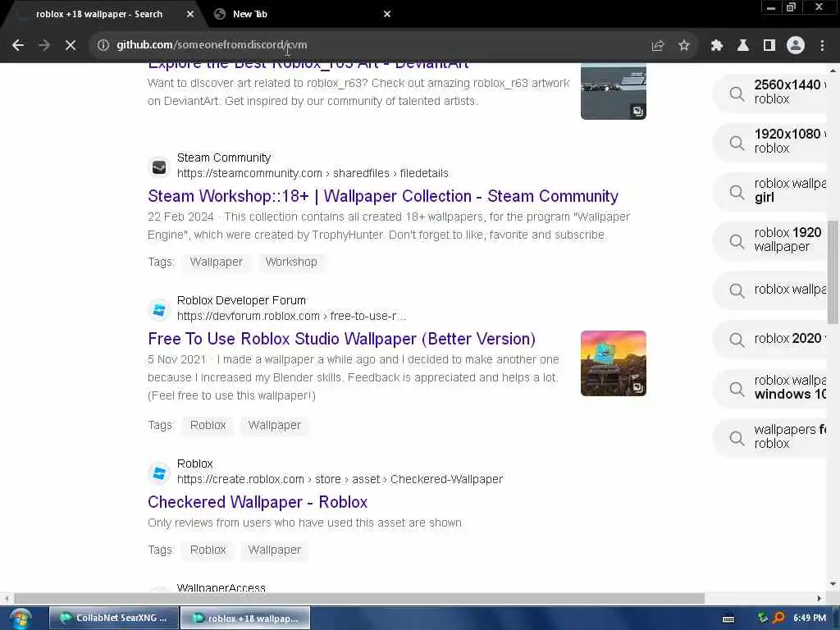Open the profile avatar menu
This screenshot has height=630, width=840.
[x=796, y=46]
